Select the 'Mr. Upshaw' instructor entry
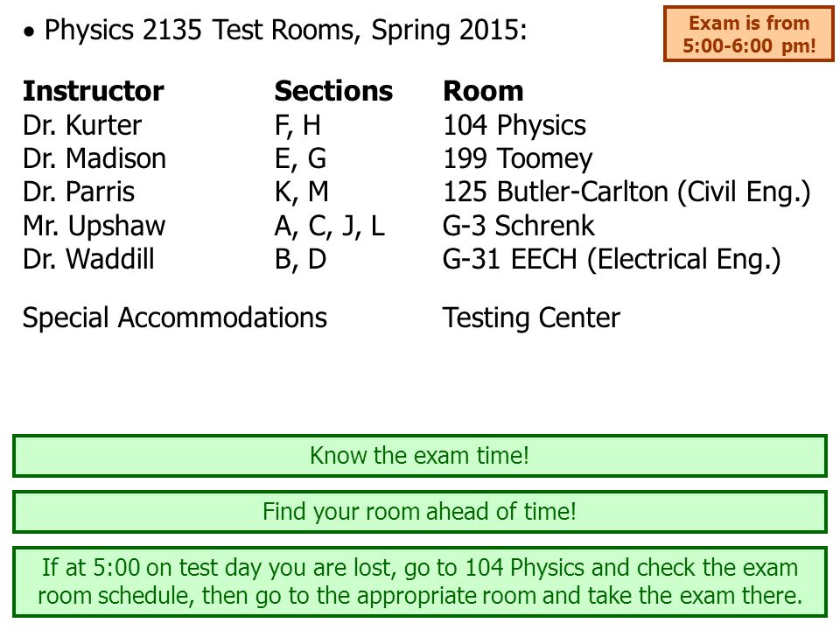 pos(94,226)
